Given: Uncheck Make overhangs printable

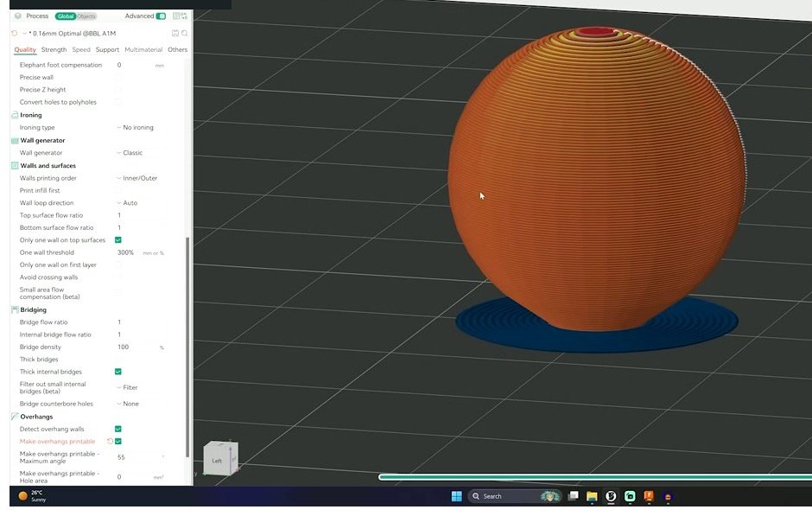Looking at the screenshot, I should [118, 442].
